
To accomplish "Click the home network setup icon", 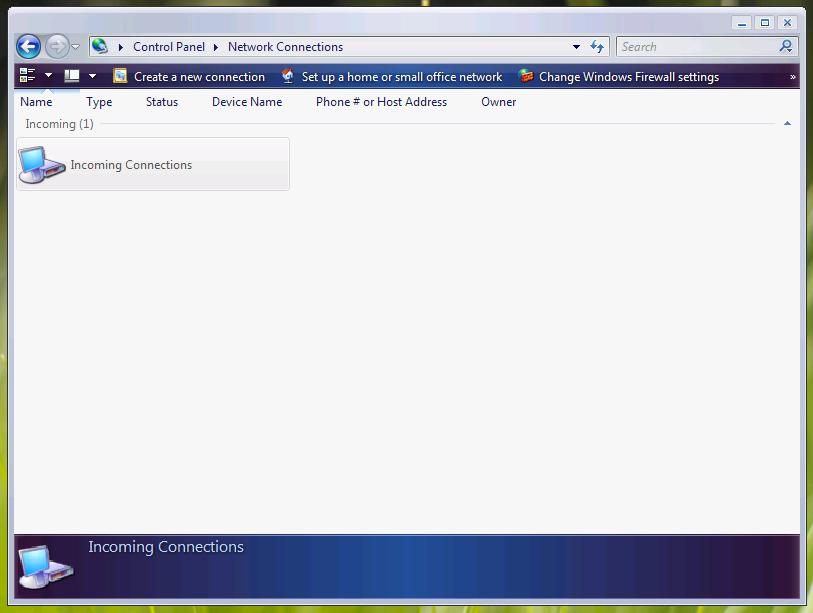I will coord(288,76).
